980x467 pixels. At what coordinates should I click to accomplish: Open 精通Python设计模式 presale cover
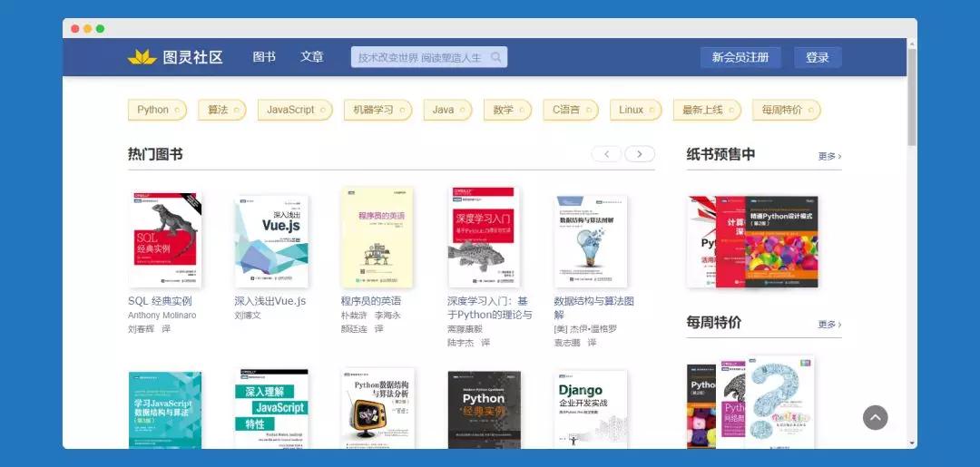point(781,241)
